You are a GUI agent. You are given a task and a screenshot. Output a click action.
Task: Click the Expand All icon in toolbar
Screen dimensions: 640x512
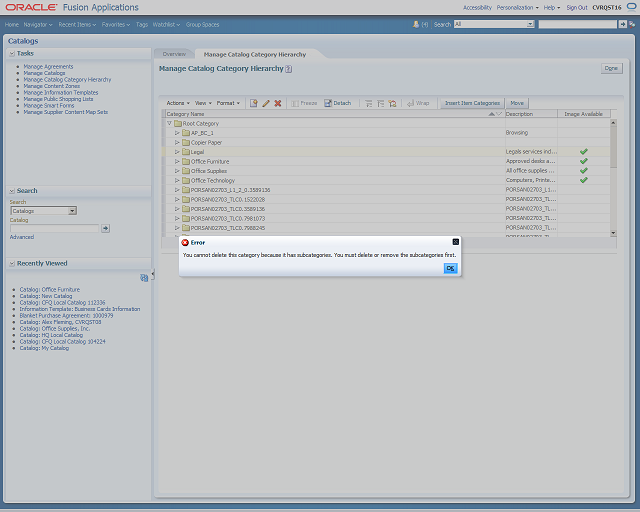[369, 103]
